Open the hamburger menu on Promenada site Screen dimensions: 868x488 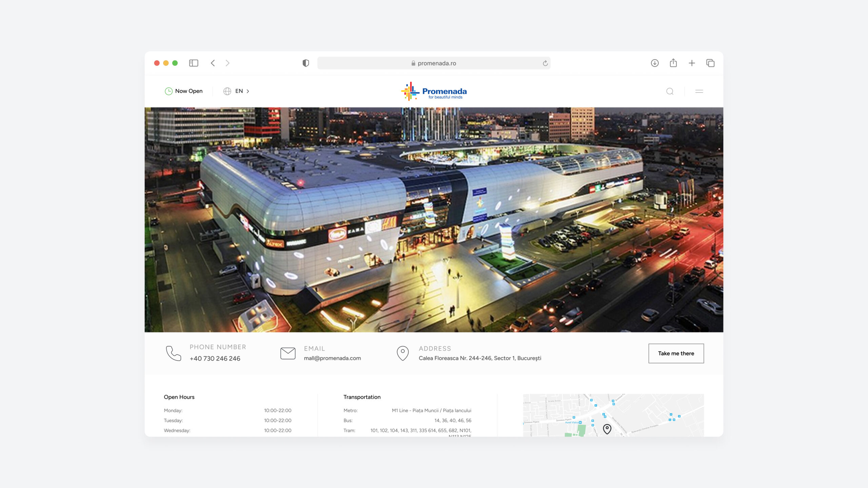[699, 91]
